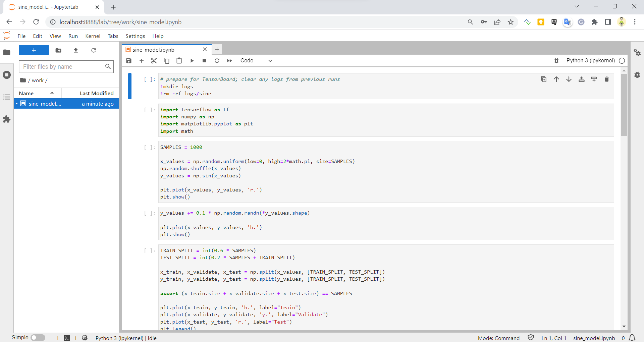Save the notebook with the save icon
This screenshot has width=644, height=342.
tap(129, 61)
